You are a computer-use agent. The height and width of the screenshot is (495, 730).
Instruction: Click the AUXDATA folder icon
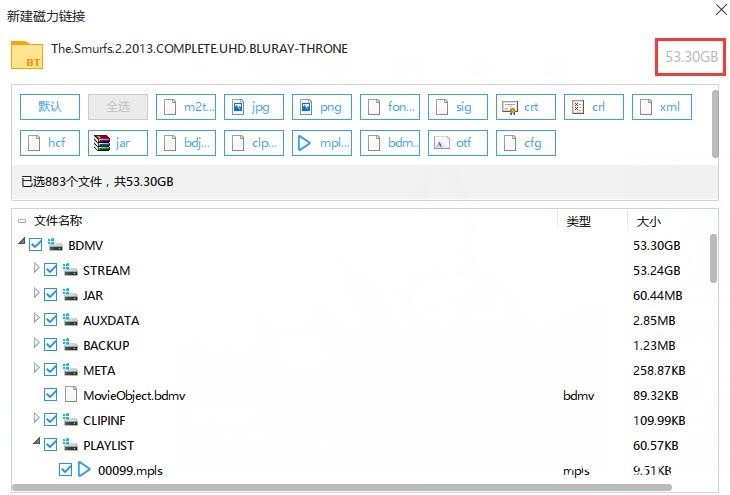(70, 319)
